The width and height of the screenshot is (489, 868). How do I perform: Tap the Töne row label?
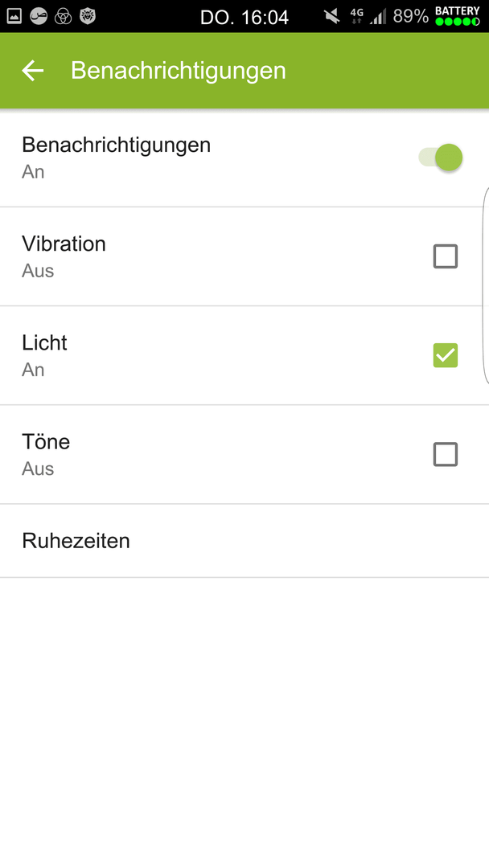46,442
